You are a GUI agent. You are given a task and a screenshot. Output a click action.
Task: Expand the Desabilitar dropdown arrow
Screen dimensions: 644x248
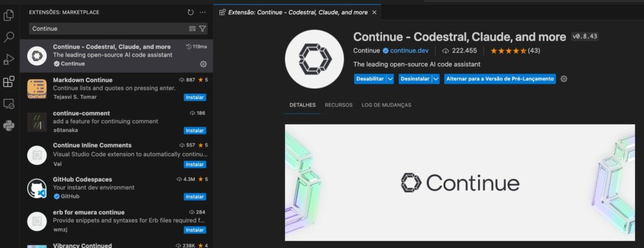(390, 78)
